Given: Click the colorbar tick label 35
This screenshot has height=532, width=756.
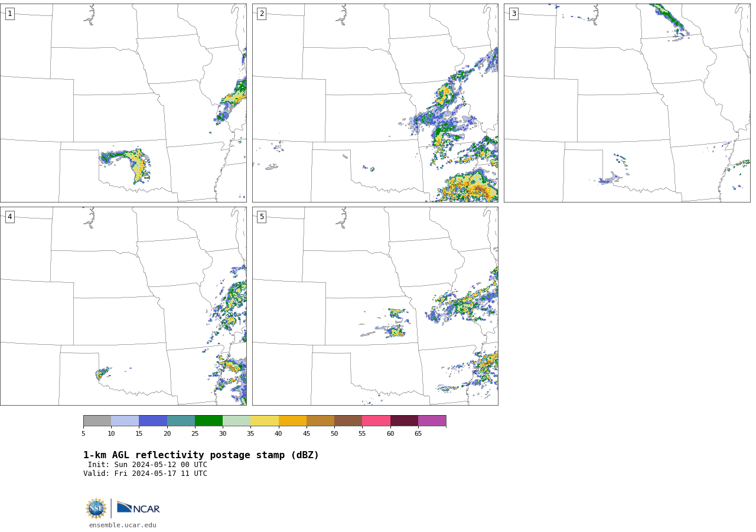Looking at the screenshot, I should [x=250, y=434].
